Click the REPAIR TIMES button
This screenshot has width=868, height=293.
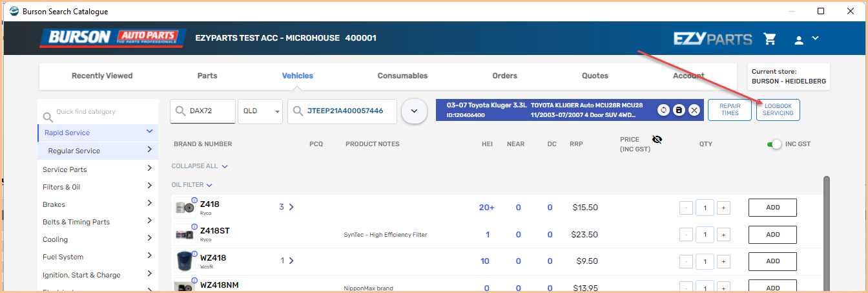730,110
